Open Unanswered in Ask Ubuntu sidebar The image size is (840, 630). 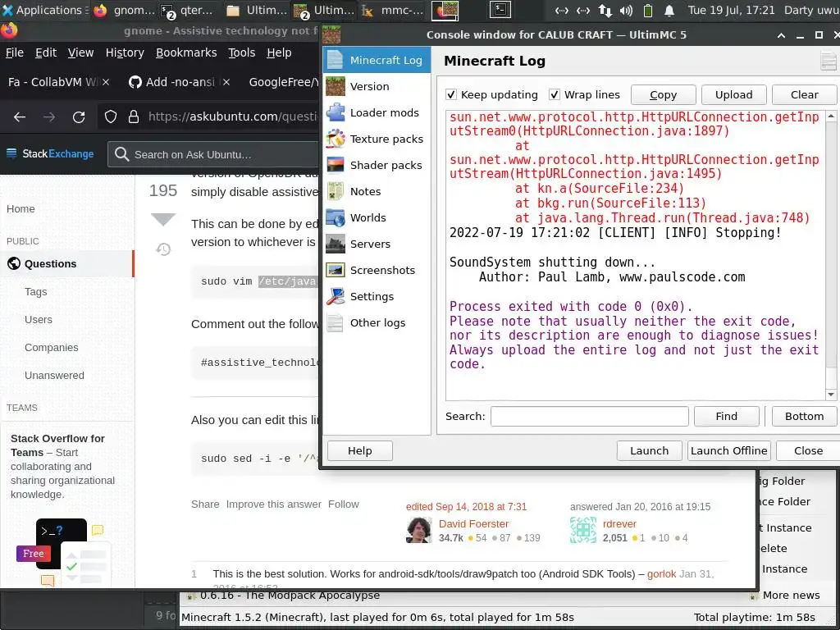point(54,375)
